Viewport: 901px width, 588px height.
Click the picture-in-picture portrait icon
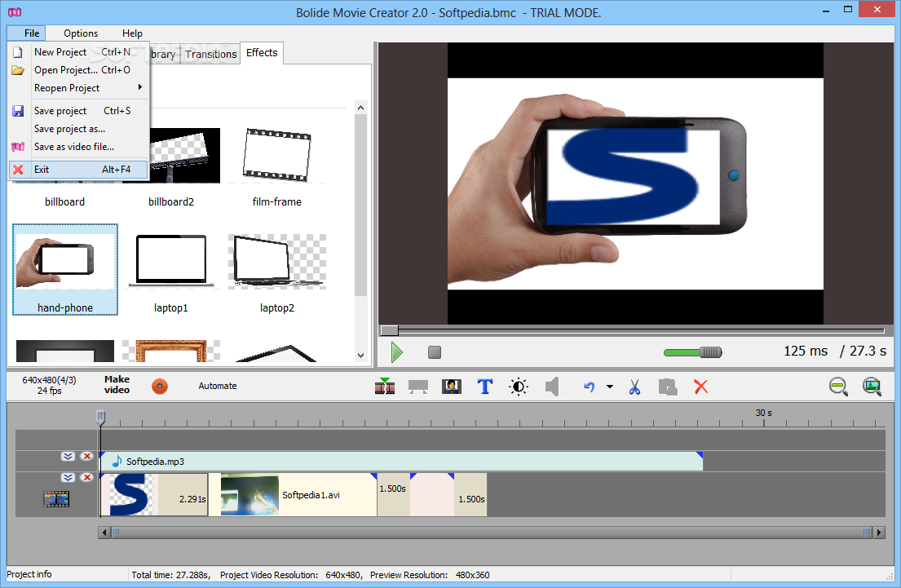click(x=452, y=387)
